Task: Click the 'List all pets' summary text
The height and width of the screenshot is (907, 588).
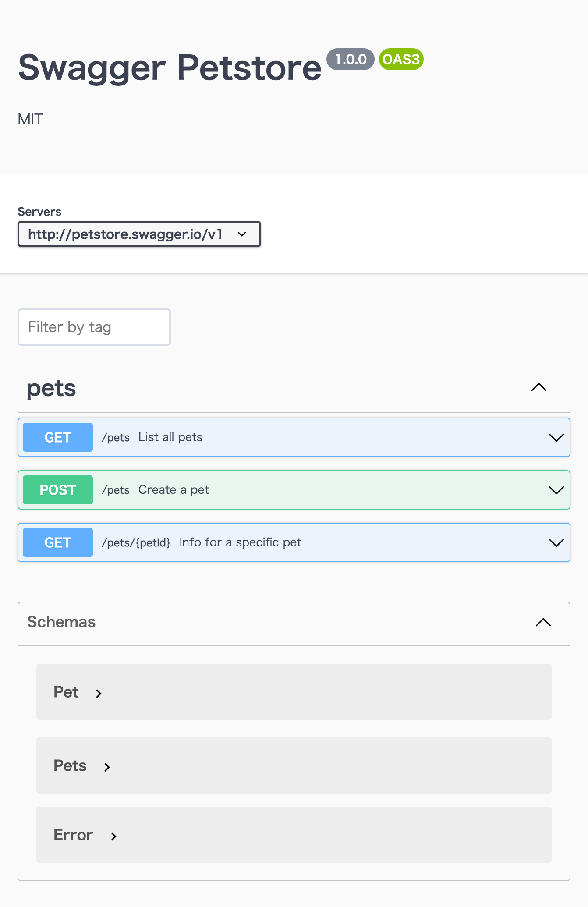Action: pos(170,437)
